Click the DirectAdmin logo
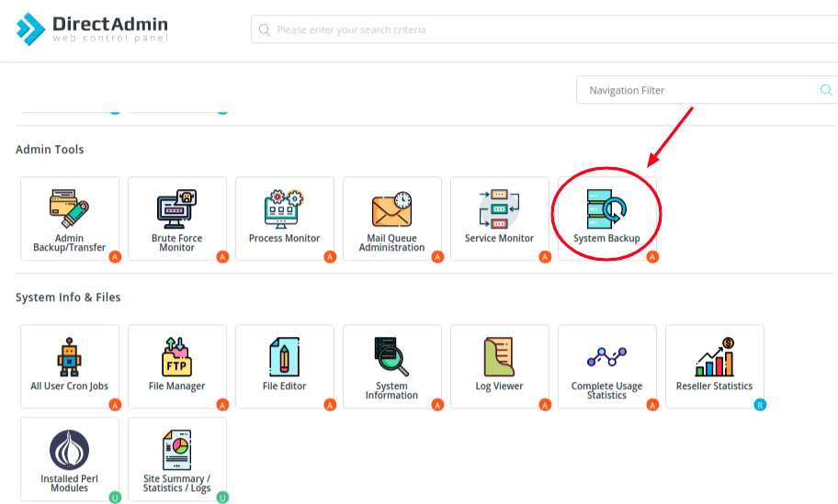The width and height of the screenshot is (838, 504). [92, 29]
